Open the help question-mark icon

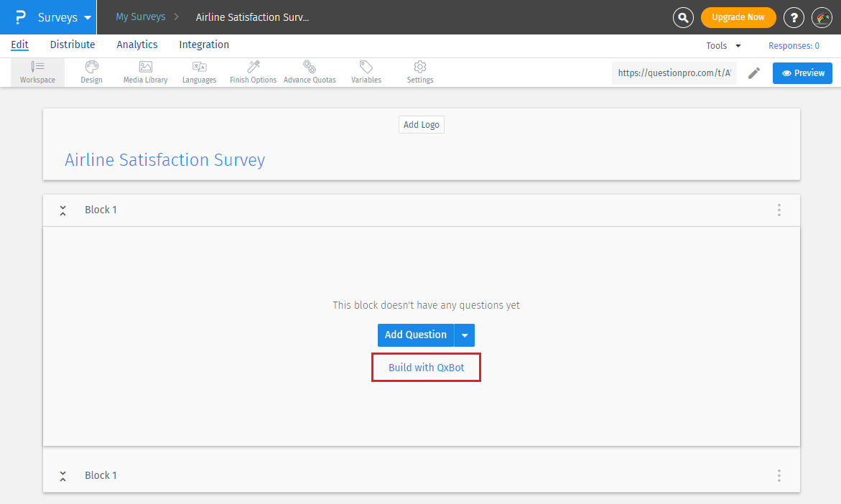(x=794, y=17)
